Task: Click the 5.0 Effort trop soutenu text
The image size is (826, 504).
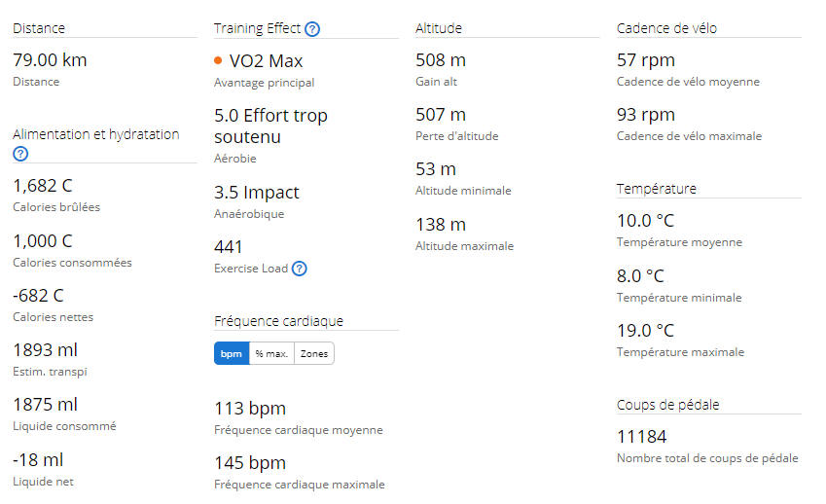Action: tap(270, 126)
